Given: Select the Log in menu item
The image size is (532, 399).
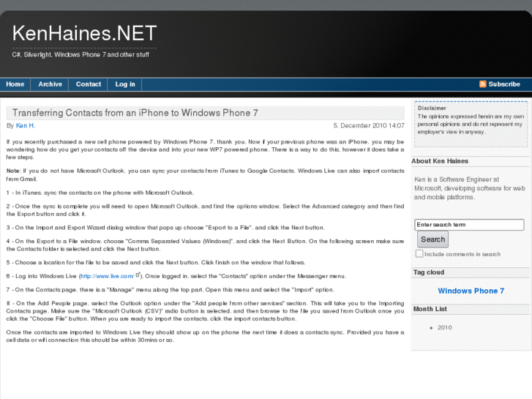Looking at the screenshot, I should click(125, 84).
